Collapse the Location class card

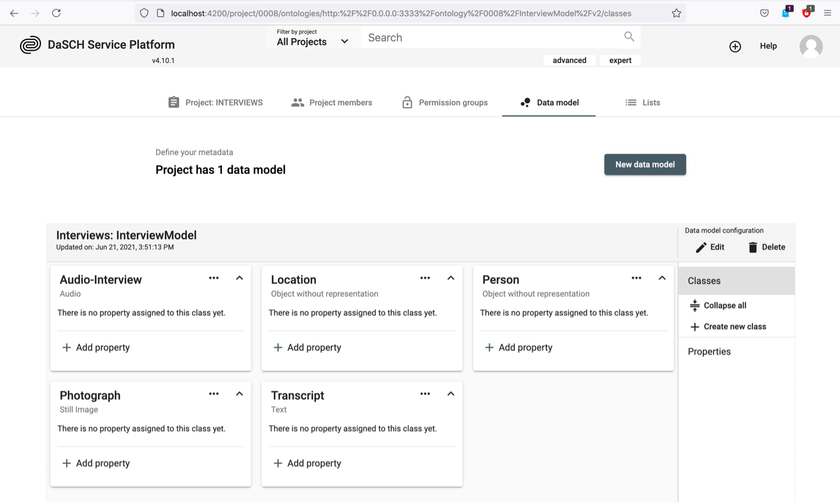451,278
